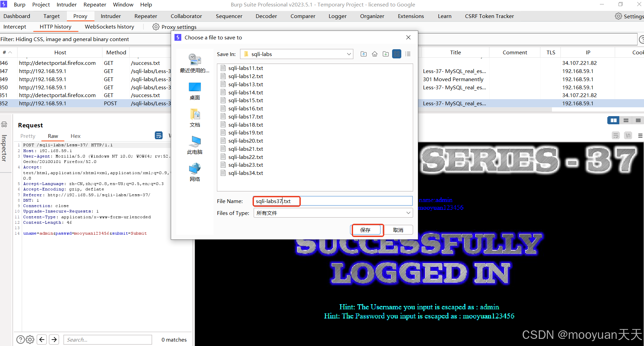Viewport: 644px width, 346px height.
Task: Open the Intruder menu in the menu bar
Action: (x=67, y=5)
